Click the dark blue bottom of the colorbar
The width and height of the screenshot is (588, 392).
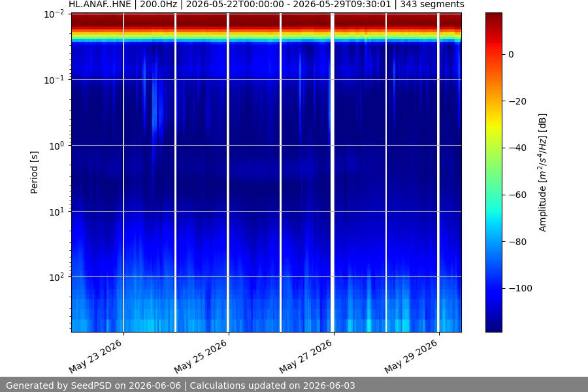coord(493,325)
